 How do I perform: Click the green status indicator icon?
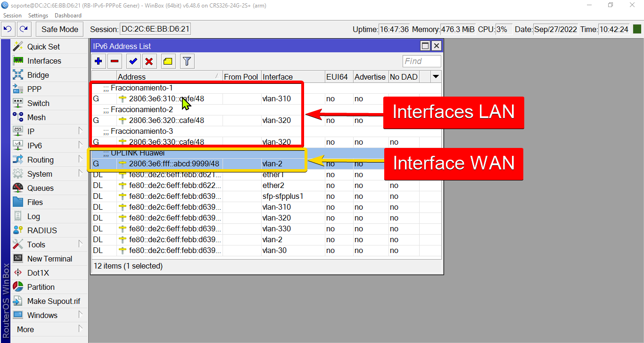tap(637, 29)
